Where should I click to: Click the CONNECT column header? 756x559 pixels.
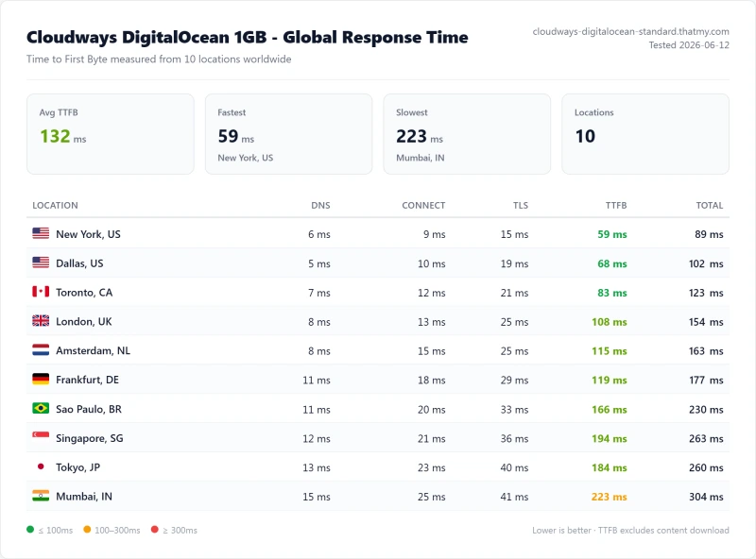(423, 205)
